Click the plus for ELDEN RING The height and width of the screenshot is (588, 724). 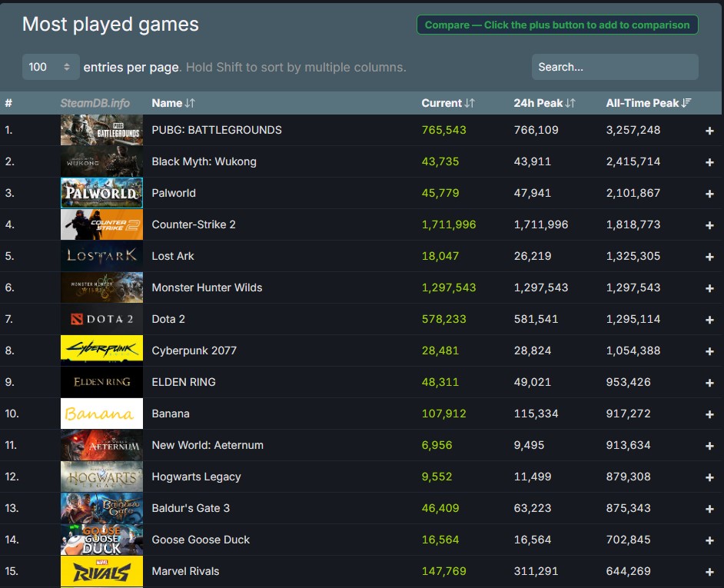pos(709,383)
